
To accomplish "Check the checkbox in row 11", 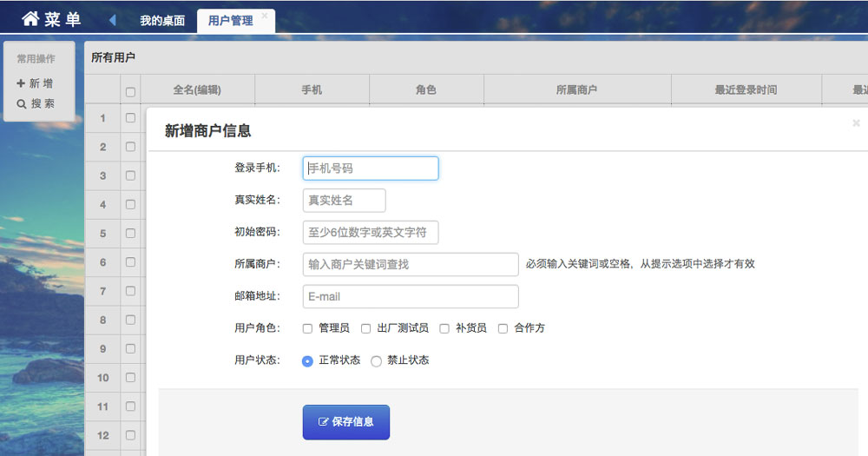I will [x=131, y=406].
